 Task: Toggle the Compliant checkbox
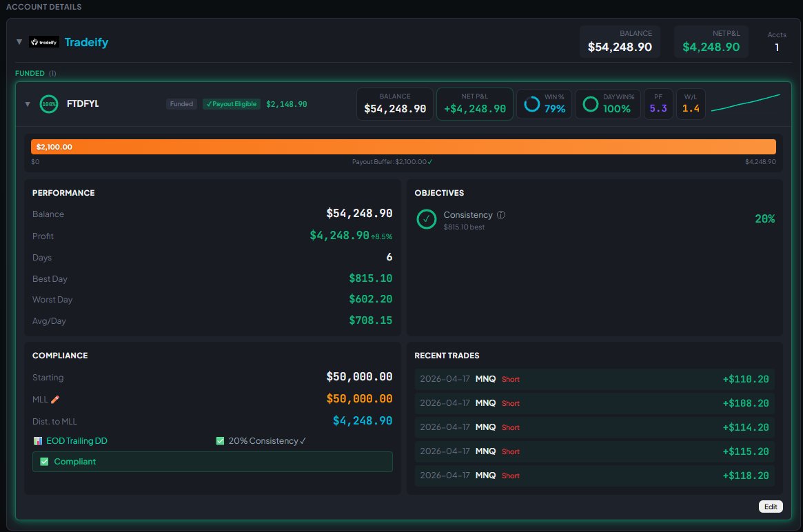[x=44, y=461]
